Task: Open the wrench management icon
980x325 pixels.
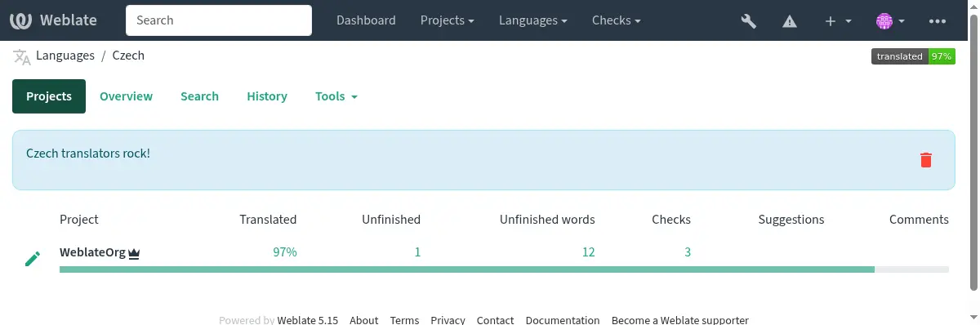Action: pos(748,21)
